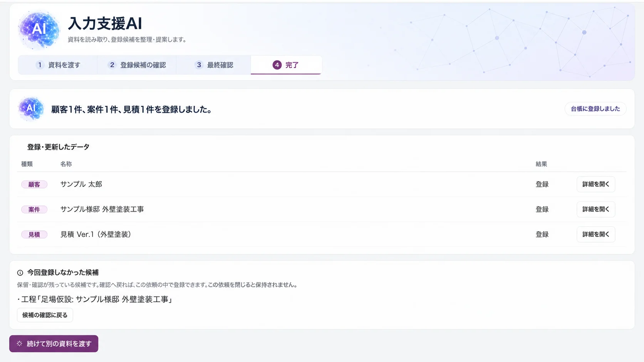The image size is (644, 362).
Task: Open details for サンプル 太郎 customer row
Action: (x=596, y=184)
